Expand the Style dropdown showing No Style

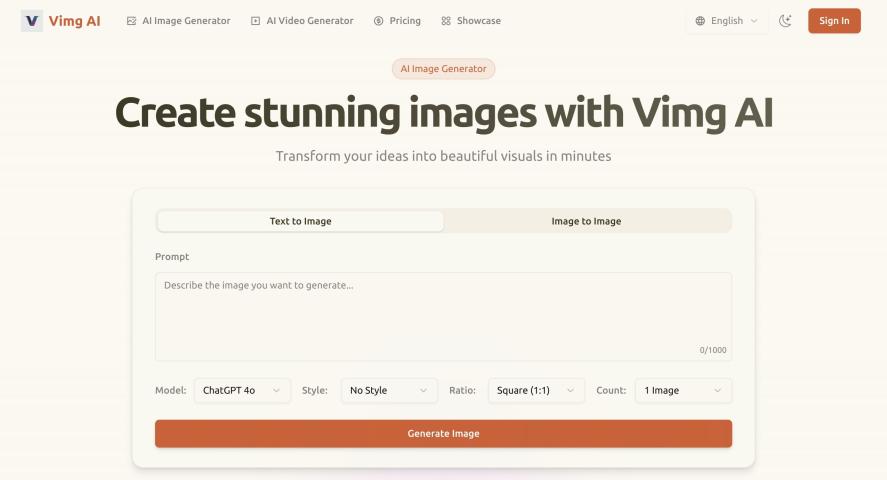click(389, 390)
